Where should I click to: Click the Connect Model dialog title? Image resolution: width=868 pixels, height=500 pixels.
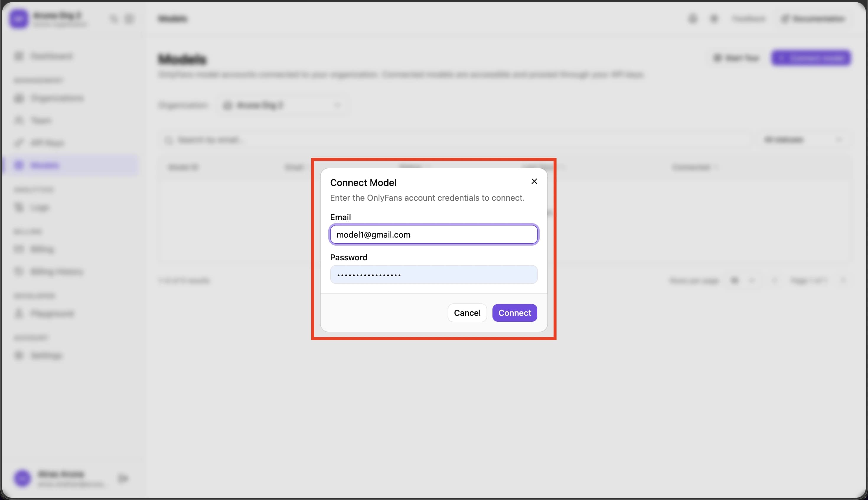363,183
